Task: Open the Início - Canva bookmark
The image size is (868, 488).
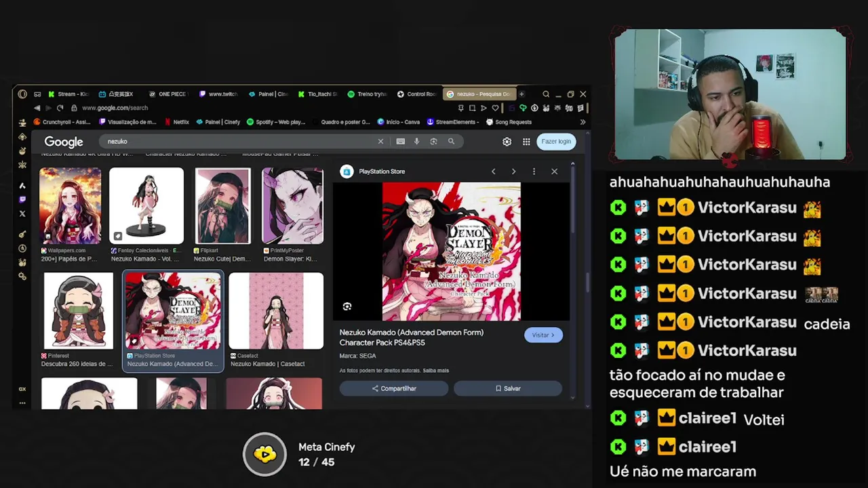Action: point(399,122)
